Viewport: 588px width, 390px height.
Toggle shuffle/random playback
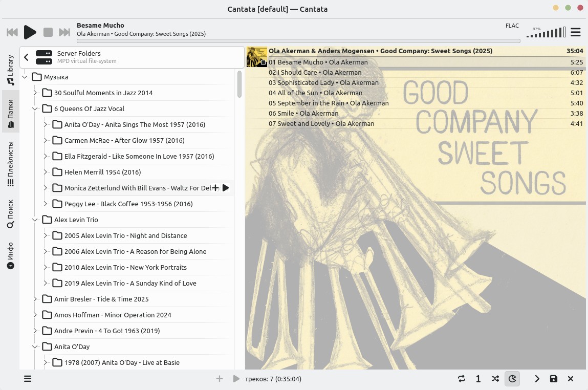(495, 379)
